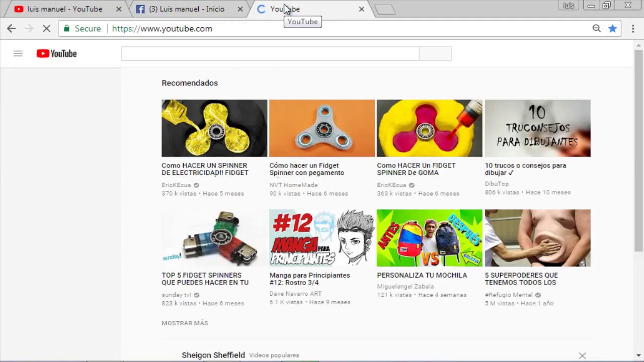Click the YouTube search input field

pyautogui.click(x=270, y=53)
